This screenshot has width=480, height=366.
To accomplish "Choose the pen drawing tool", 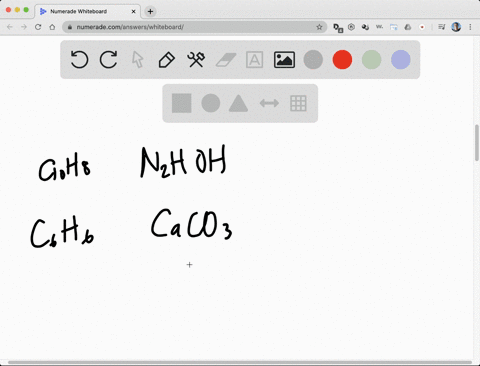I will [167, 60].
